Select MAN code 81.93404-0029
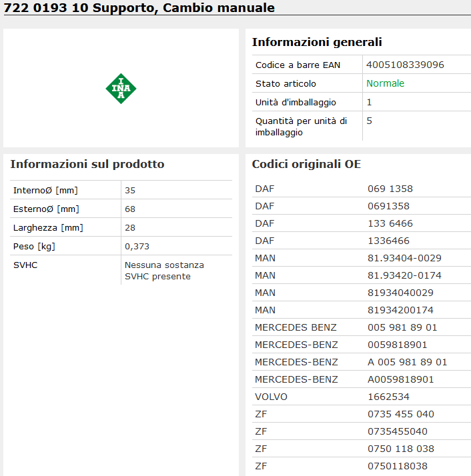The width and height of the screenshot is (471, 476). click(x=404, y=258)
